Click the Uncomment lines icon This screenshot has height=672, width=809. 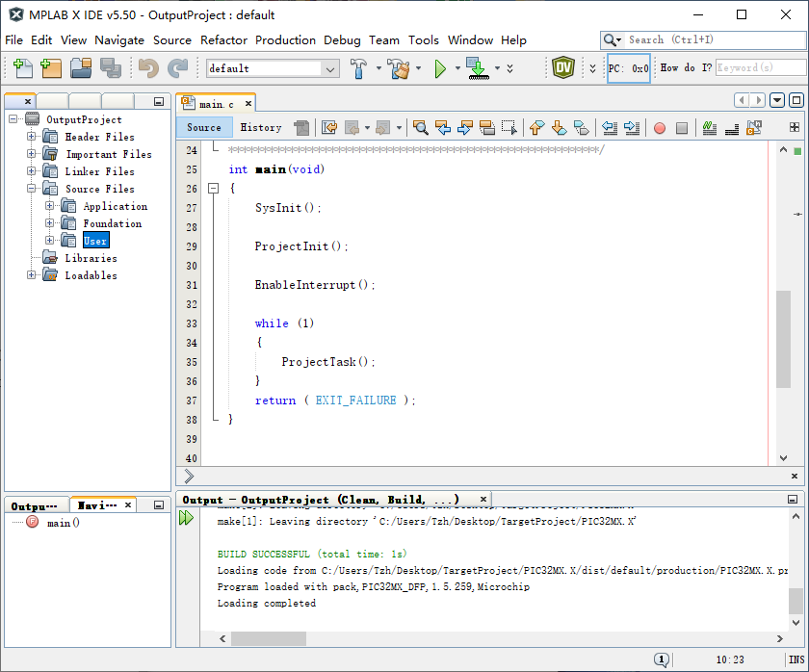(732, 127)
